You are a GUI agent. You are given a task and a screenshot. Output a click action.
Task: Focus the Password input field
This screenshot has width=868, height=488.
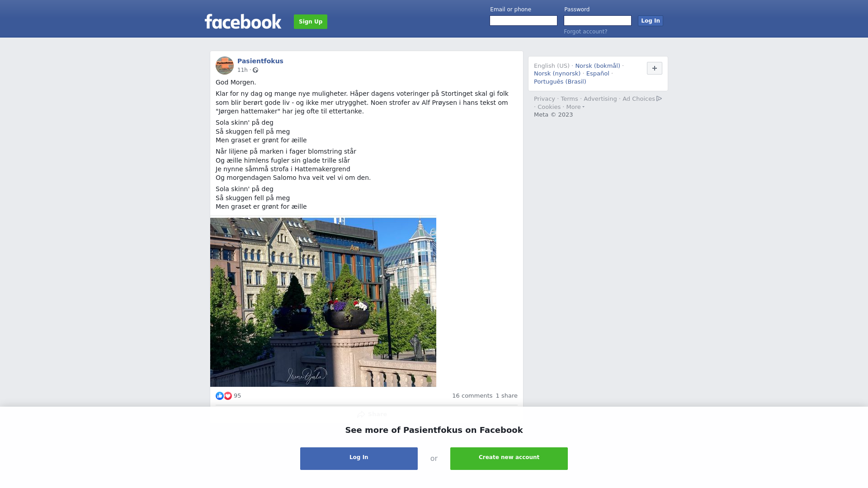(x=598, y=21)
